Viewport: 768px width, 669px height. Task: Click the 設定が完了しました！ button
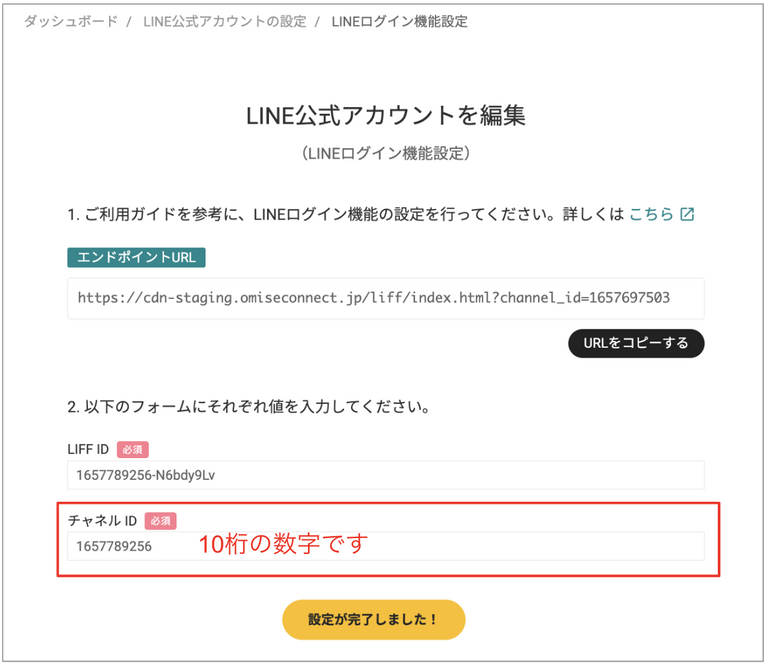[x=374, y=620]
